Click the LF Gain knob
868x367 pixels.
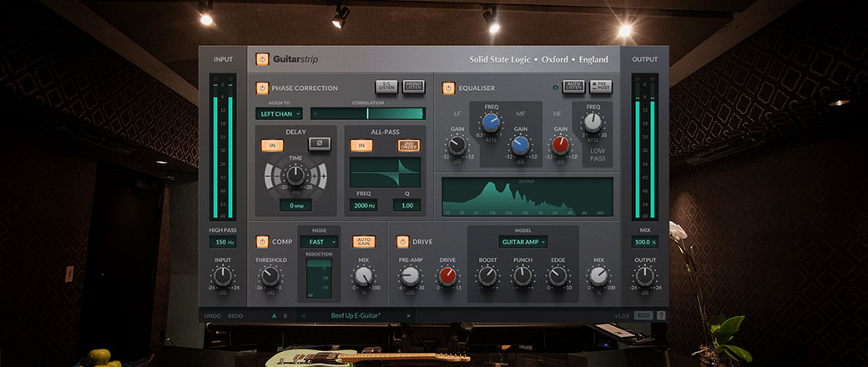tap(457, 146)
